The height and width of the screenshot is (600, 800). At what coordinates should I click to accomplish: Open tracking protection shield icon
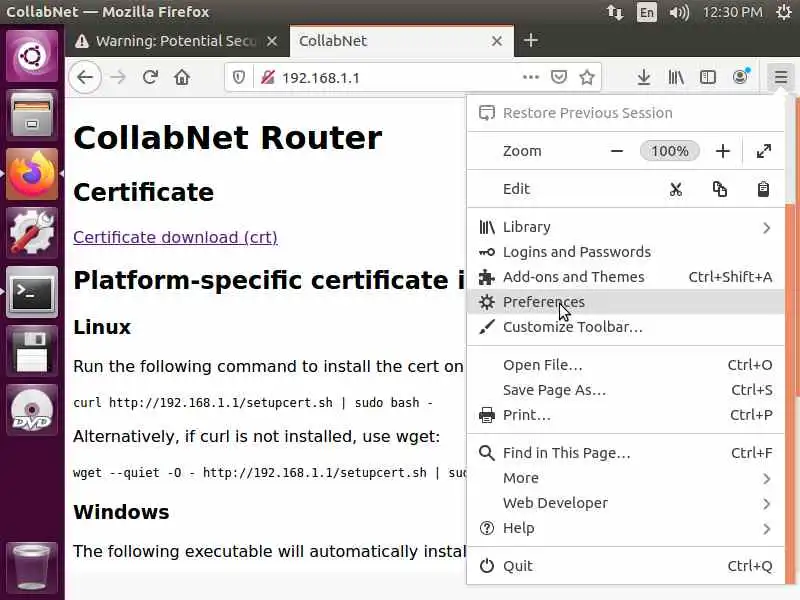(238, 78)
